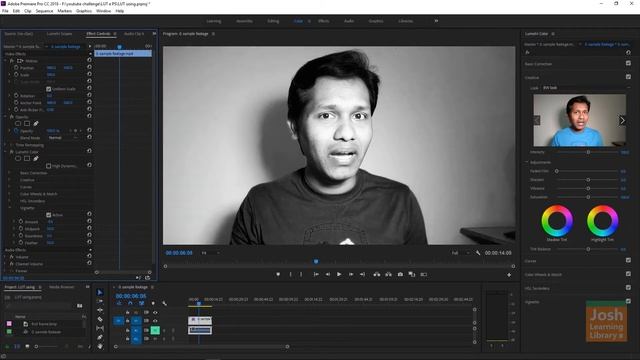Select the Hand tool
640x360 pixels.
[x=100, y=346]
